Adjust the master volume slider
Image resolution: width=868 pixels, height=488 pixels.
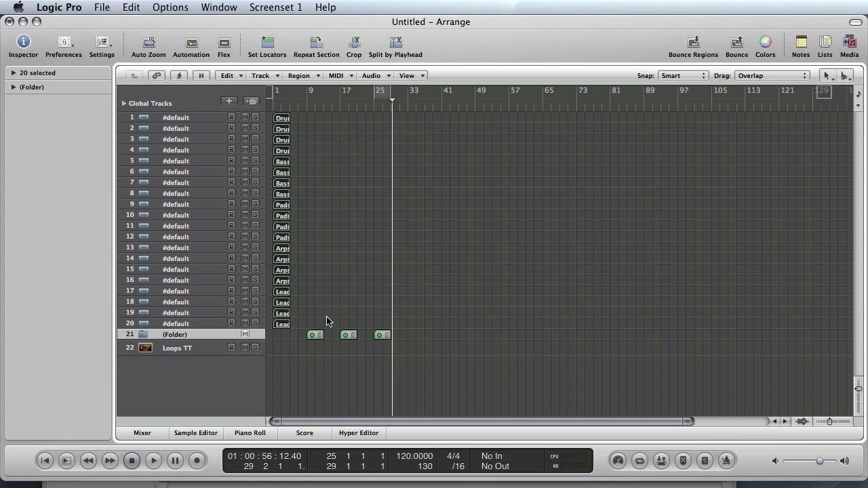pyautogui.click(x=819, y=461)
